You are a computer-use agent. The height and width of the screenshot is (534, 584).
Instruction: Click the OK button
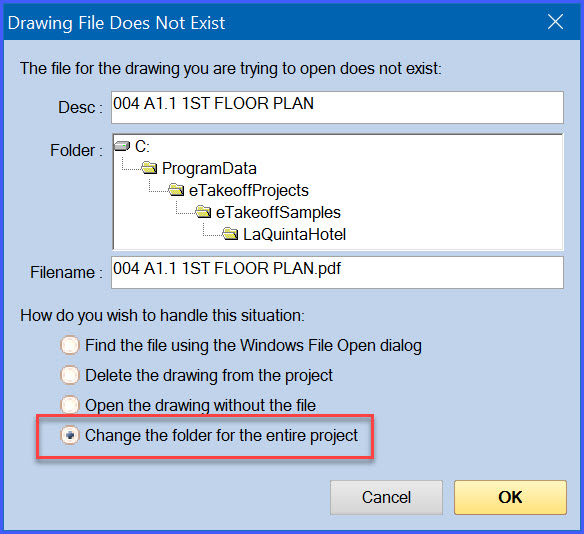(510, 497)
